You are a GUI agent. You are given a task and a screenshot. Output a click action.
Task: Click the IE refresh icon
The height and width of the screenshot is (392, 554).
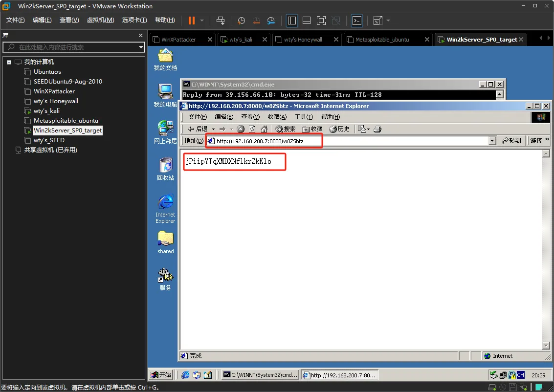tap(252, 129)
